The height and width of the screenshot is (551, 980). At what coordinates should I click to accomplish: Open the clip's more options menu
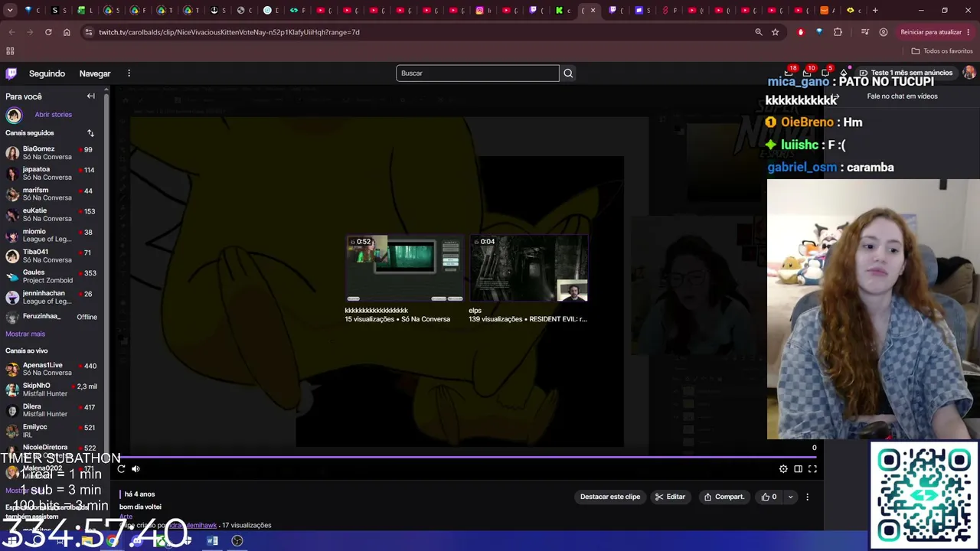pos(807,497)
